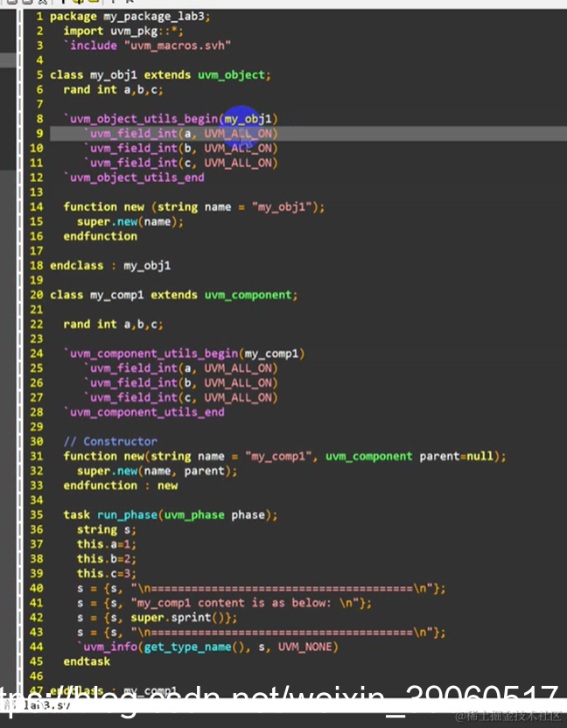
Task: Click line number 19 in the gutter
Action: pos(36,280)
